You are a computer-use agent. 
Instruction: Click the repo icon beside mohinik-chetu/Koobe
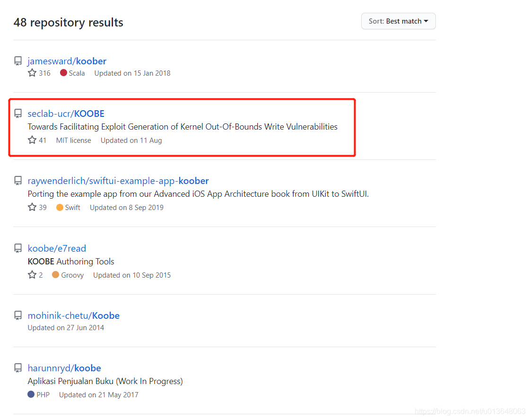(x=18, y=315)
